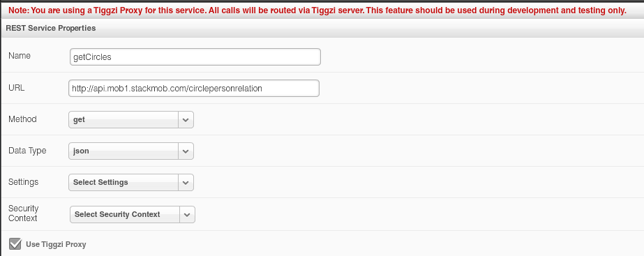Click the Settings label

coord(24,182)
